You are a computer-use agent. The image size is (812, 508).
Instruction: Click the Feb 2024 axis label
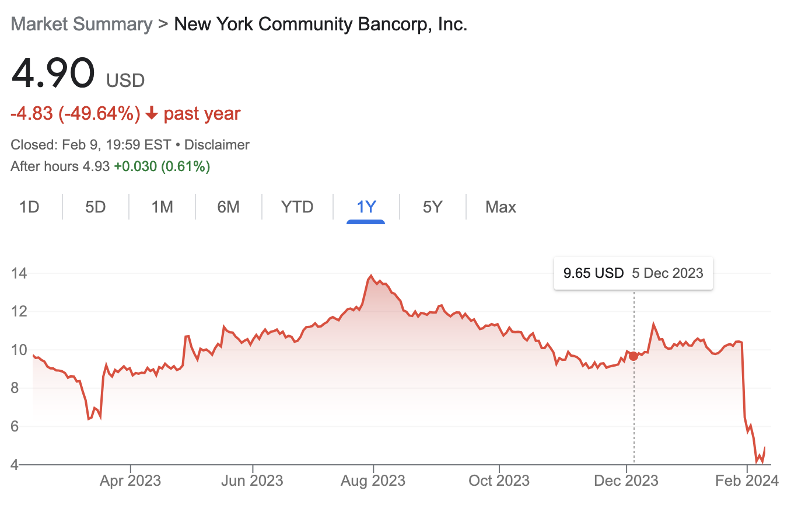point(747,481)
